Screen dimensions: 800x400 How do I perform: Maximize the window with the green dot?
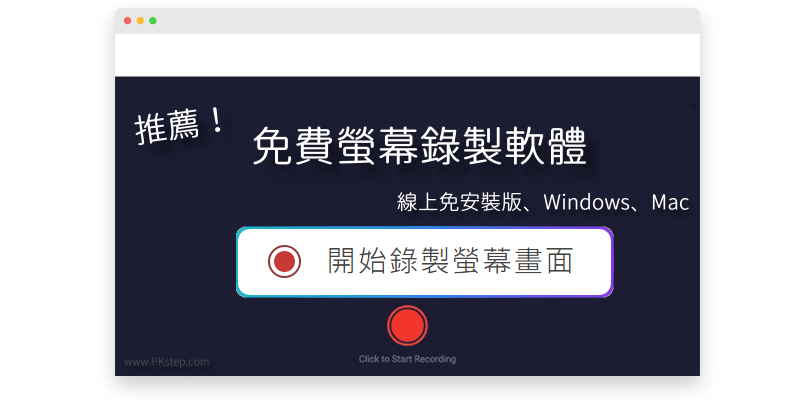(153, 21)
